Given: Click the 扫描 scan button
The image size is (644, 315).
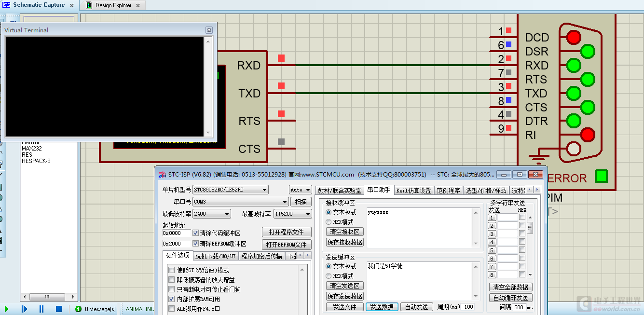Looking at the screenshot, I should tap(301, 202).
